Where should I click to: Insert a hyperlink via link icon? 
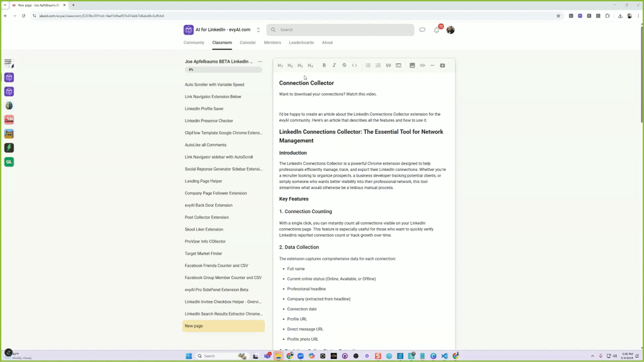(x=422, y=65)
